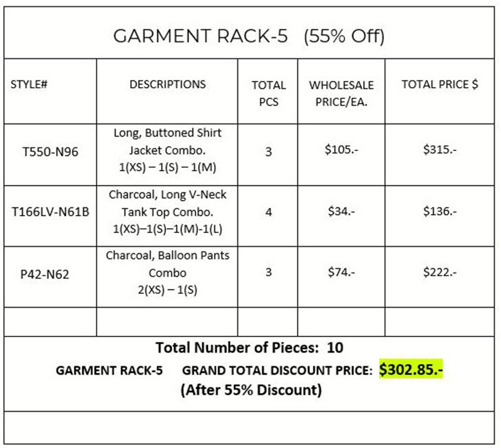The image size is (501, 448).
Task: Click the $105.- wholesale price cell
Action: [x=341, y=152]
